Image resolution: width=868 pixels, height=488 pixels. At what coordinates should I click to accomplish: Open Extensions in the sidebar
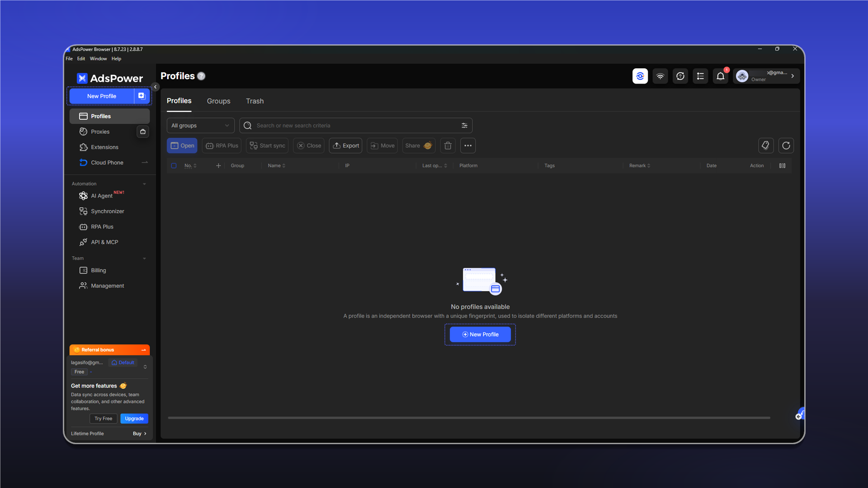[109, 147]
